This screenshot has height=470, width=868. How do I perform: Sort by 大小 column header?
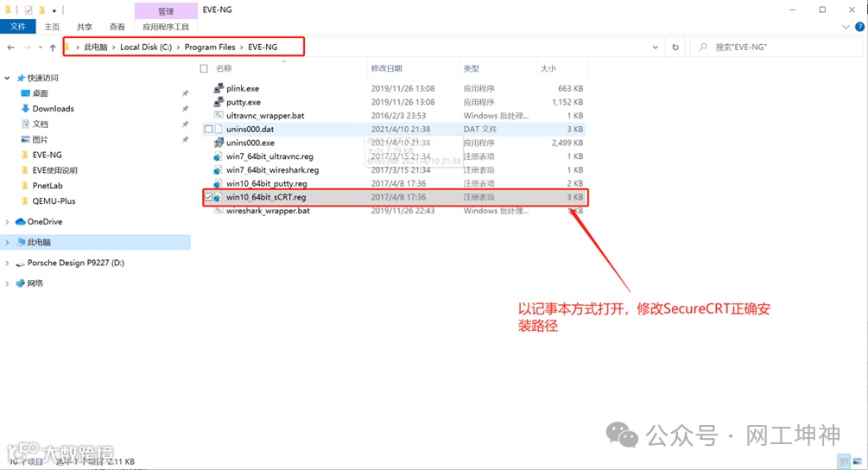(x=548, y=68)
